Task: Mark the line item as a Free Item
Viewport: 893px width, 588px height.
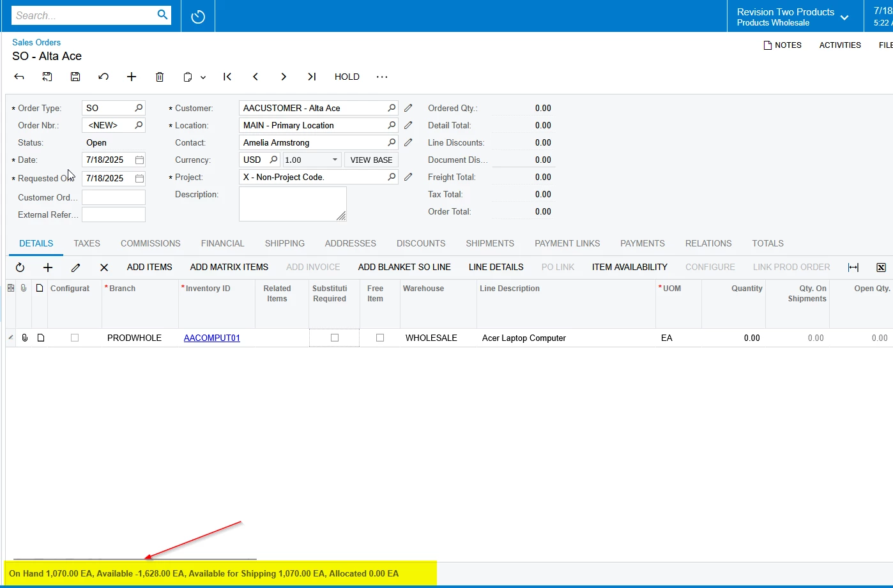Action: pos(380,338)
